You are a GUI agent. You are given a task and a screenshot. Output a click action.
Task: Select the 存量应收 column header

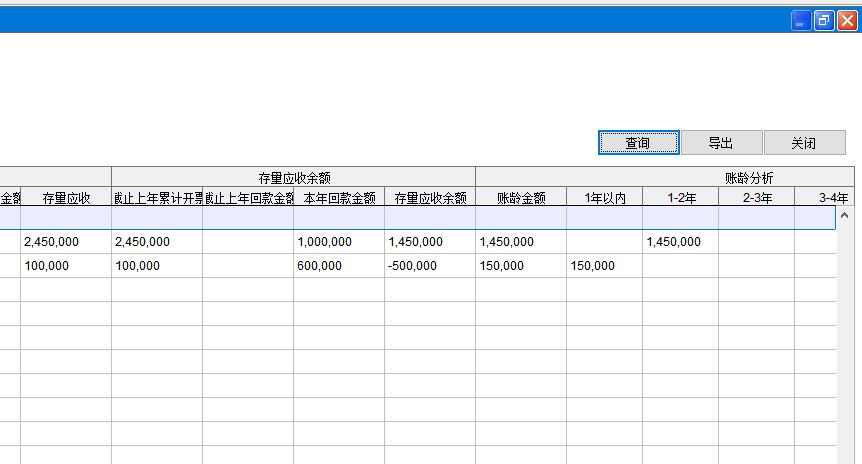pos(66,198)
